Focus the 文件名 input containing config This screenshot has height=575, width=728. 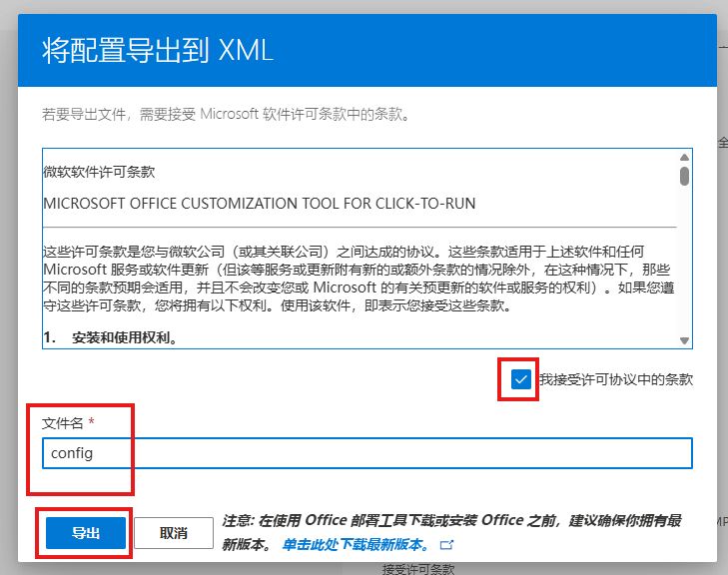click(x=367, y=453)
